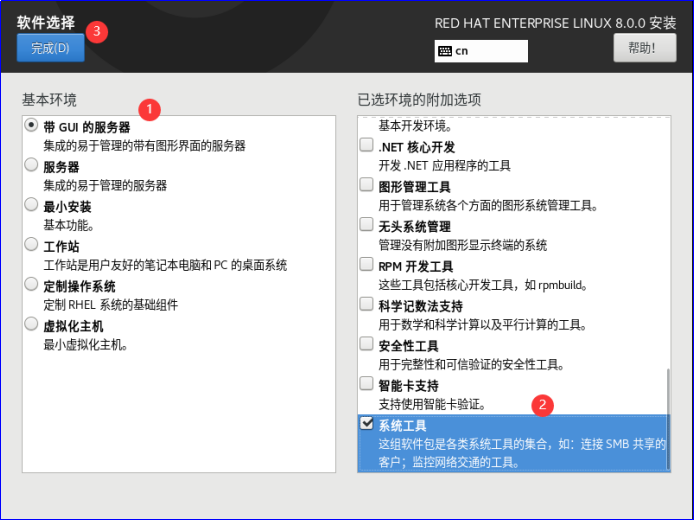The height and width of the screenshot is (520, 695).
Task: Click text 管理没有附加图形显示终端的系统
Action: (x=463, y=245)
